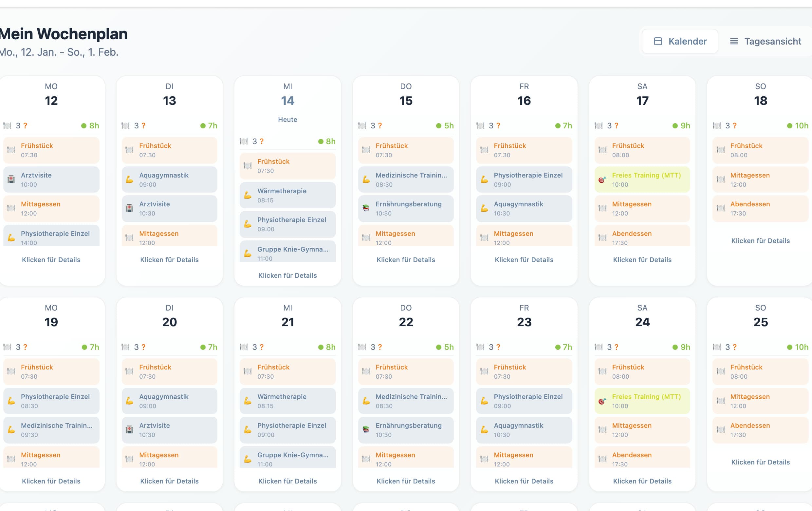Screen dimensions: 812x511
Task: Click the muscle icon of Gruppe Knie-Gymnastik on Wednesday 21
Action: click(x=248, y=459)
